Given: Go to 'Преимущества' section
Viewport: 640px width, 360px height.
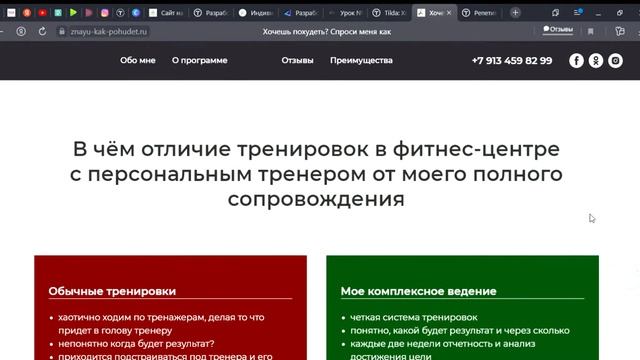Looking at the screenshot, I should 361,60.
